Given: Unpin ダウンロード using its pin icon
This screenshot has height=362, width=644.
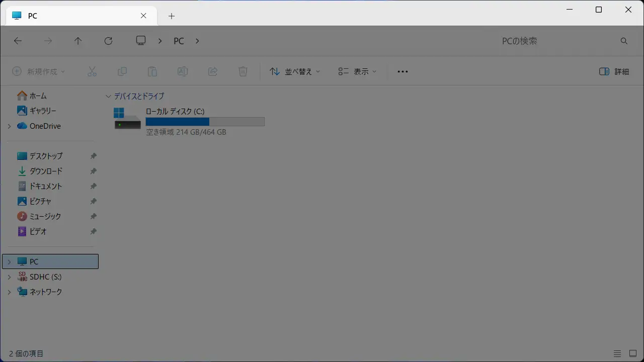Looking at the screenshot, I should (x=93, y=171).
